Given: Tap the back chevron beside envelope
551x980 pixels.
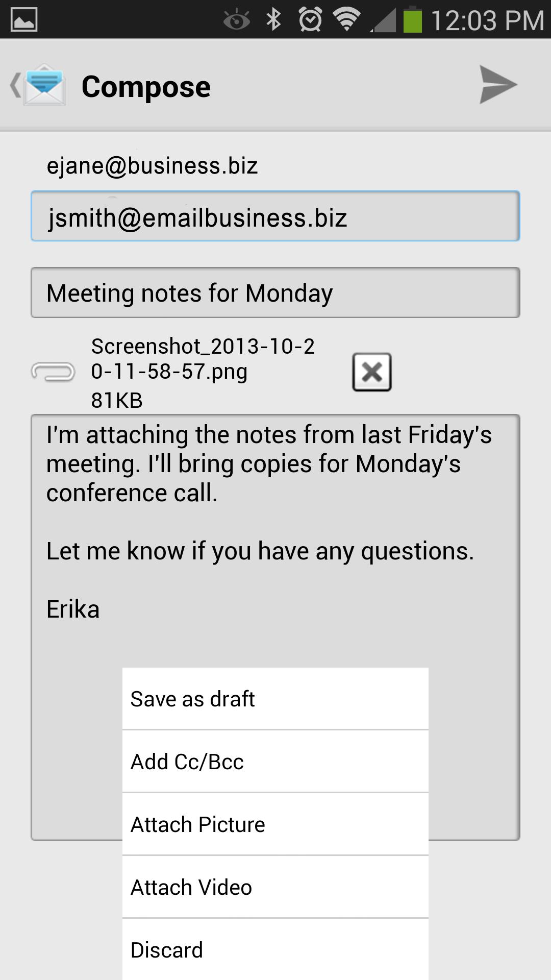Looking at the screenshot, I should pyautogui.click(x=14, y=85).
